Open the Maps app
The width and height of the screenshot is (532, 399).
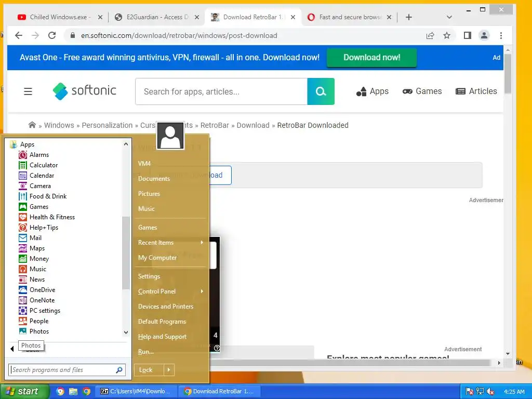tap(37, 248)
